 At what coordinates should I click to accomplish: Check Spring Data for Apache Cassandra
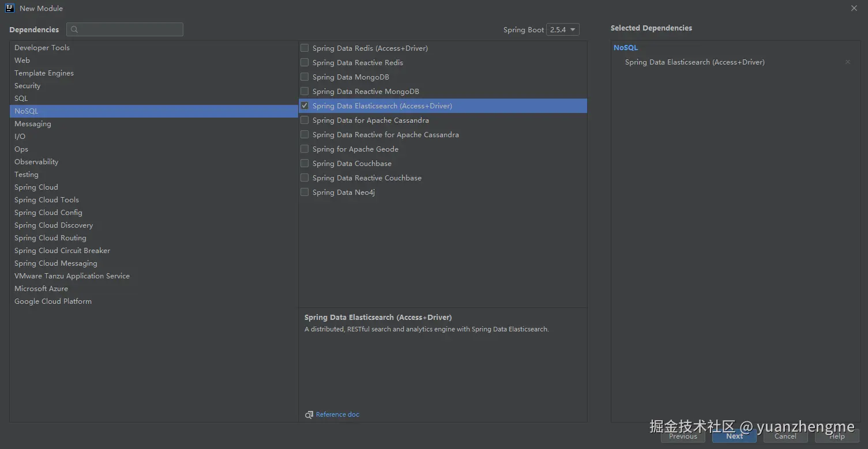305,120
